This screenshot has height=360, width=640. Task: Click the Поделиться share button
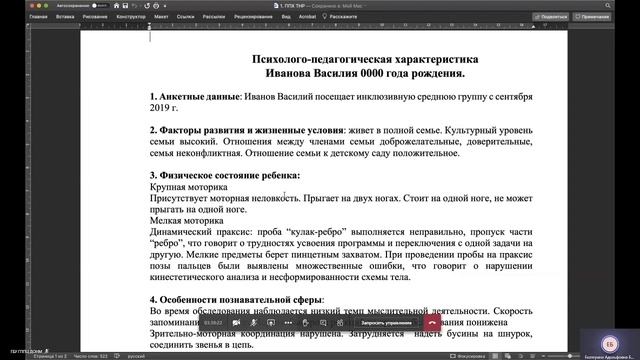click(x=551, y=17)
